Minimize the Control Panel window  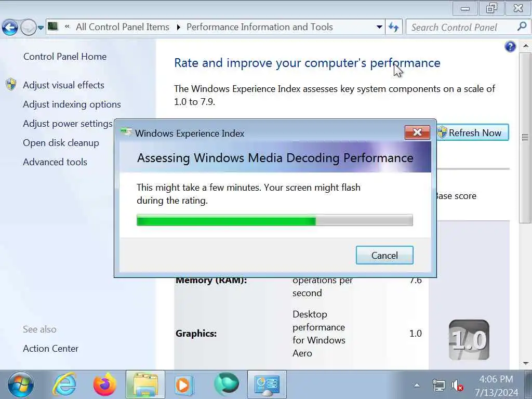coord(465,8)
